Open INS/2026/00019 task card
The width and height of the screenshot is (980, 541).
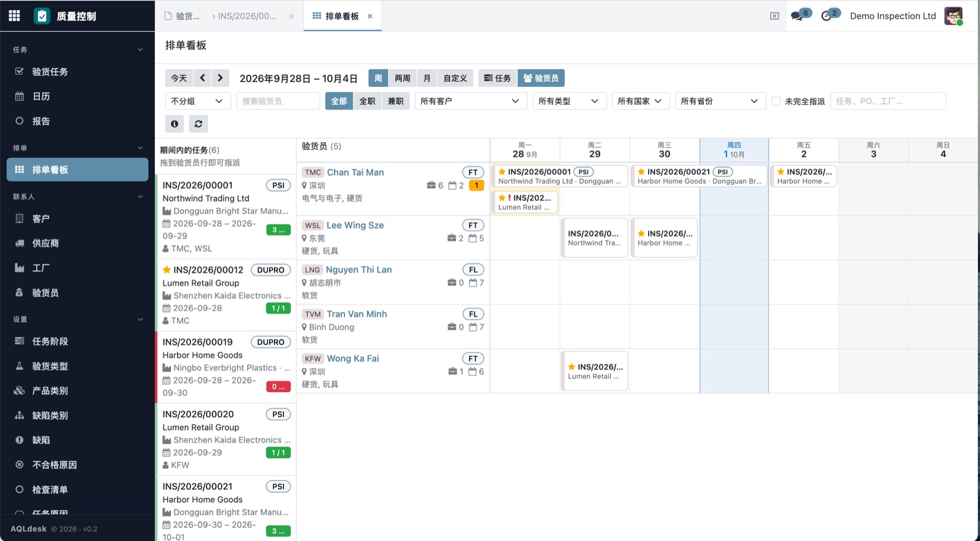click(226, 366)
